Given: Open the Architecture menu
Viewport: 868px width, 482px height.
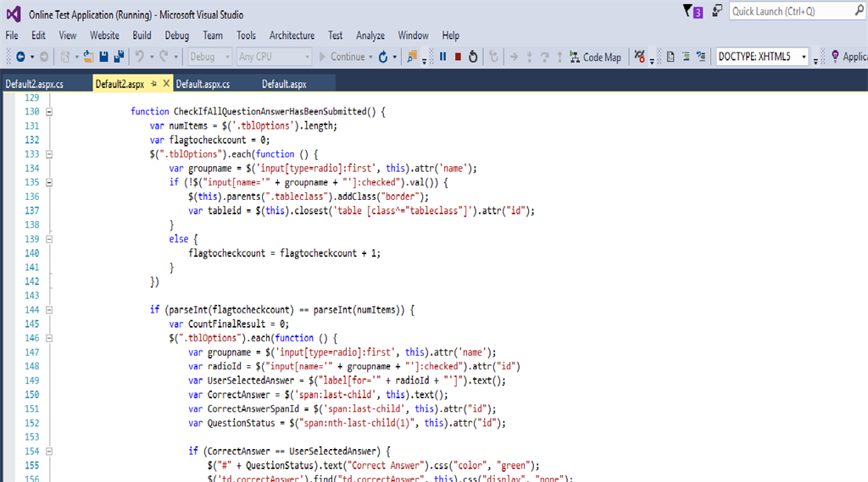Looking at the screenshot, I should [292, 36].
